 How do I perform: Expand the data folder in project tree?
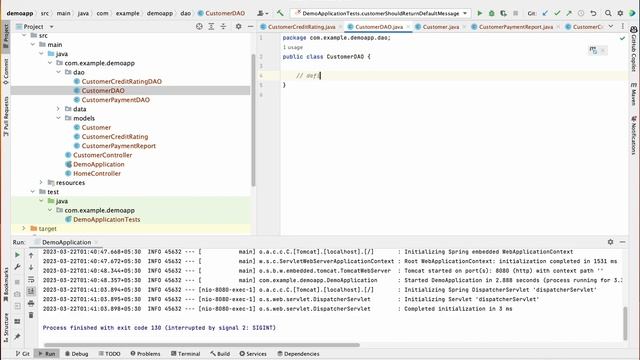pyautogui.click(x=58, y=109)
